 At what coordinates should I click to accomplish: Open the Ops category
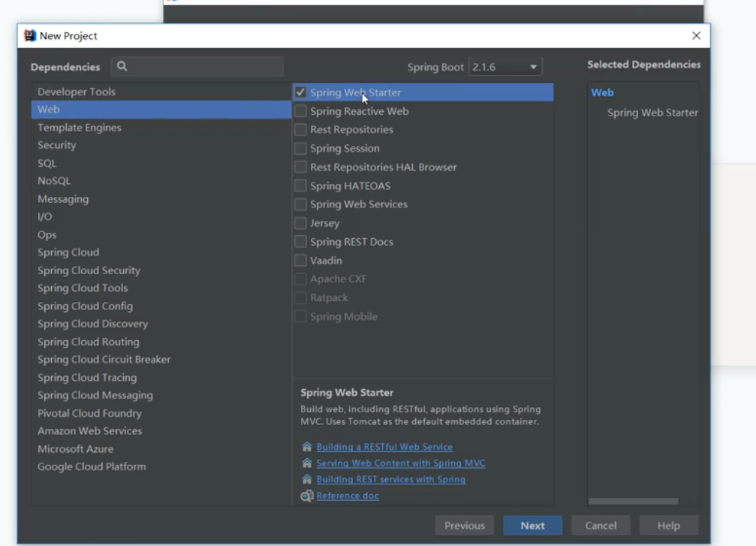[161, 234]
